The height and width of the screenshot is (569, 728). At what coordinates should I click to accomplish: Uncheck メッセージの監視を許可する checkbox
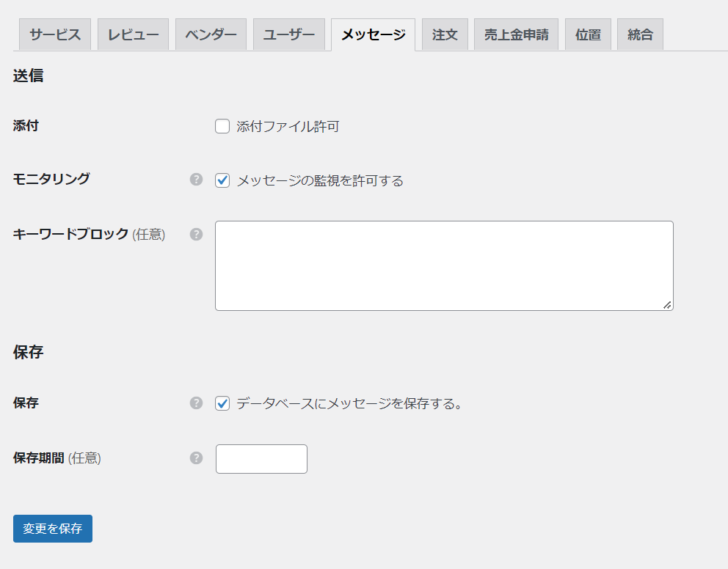point(222,180)
